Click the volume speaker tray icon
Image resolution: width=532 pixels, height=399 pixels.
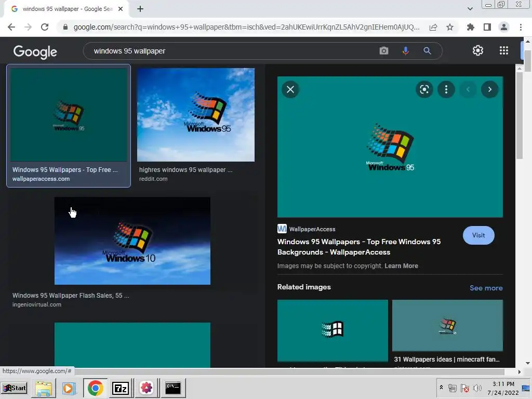point(477,388)
